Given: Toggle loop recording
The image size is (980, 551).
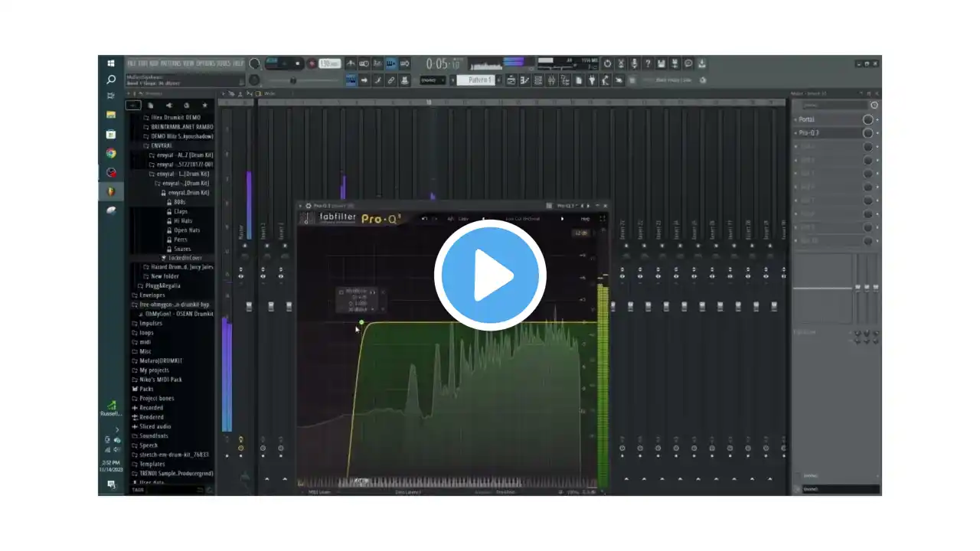Looking at the screenshot, I should pos(404,64).
